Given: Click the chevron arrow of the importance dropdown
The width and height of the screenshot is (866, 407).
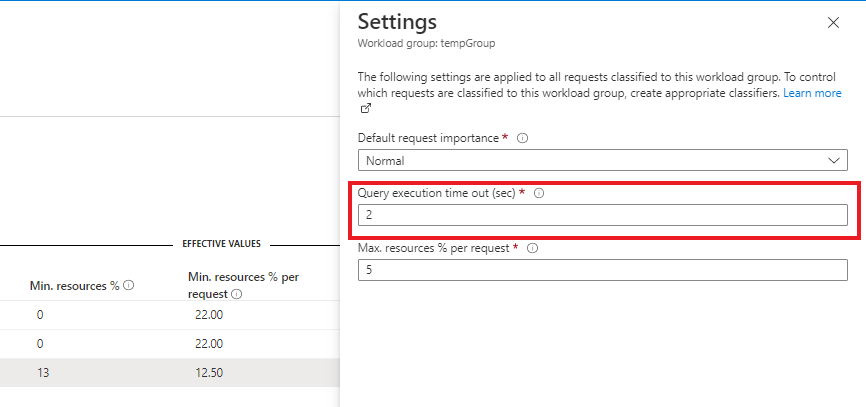Looking at the screenshot, I should tap(834, 160).
